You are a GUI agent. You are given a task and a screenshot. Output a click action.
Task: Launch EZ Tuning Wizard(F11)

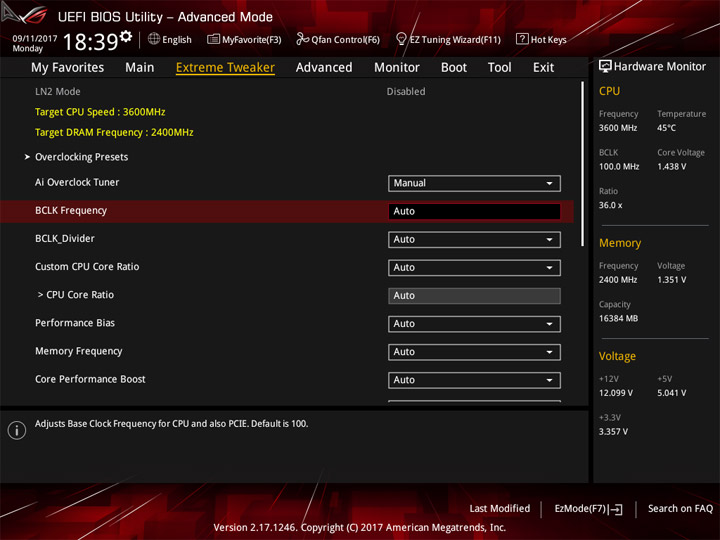coord(448,39)
